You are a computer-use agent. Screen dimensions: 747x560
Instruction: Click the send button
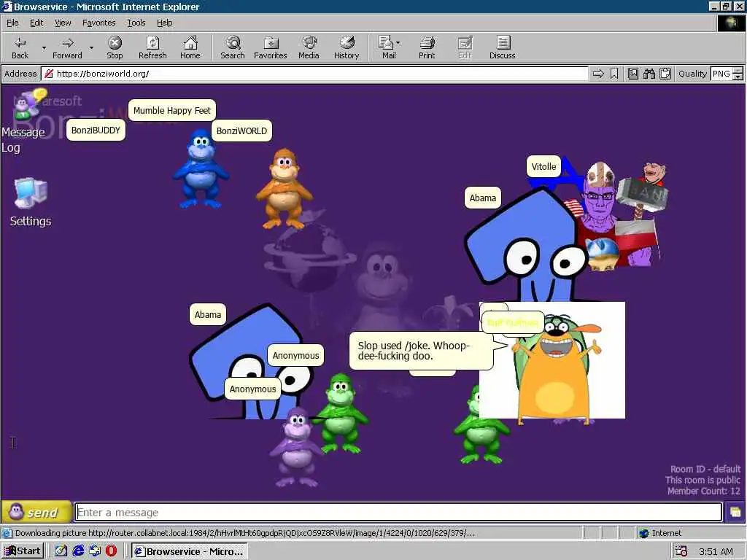(36, 513)
